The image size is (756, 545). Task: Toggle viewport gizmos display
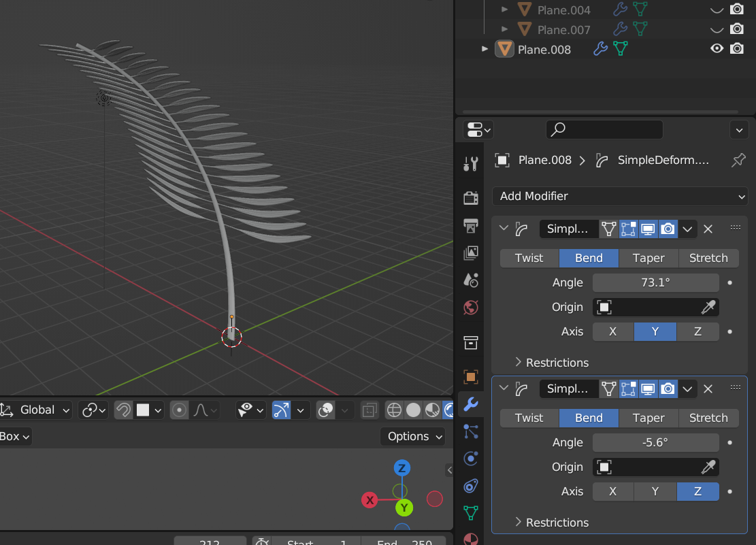(281, 410)
